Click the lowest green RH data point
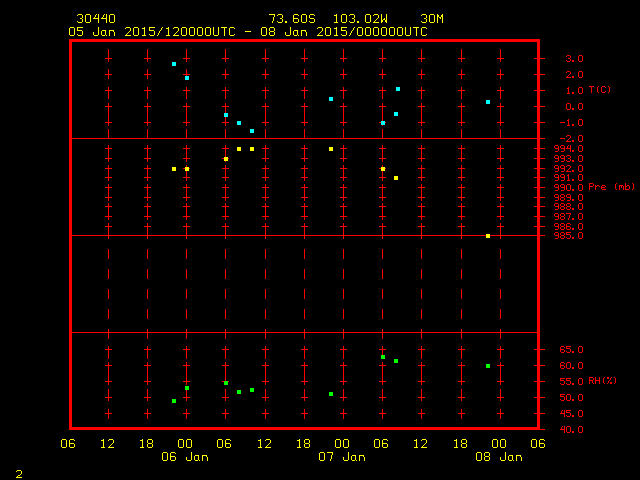The height and width of the screenshot is (480, 640). point(174,401)
